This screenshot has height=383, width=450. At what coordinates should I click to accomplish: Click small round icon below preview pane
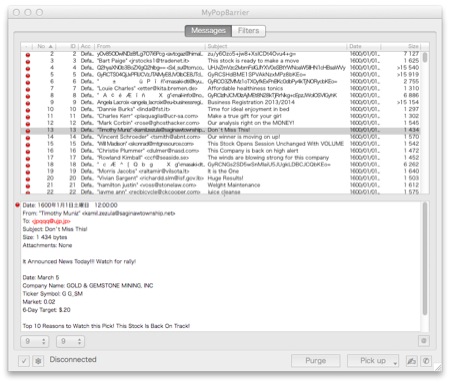(424, 341)
